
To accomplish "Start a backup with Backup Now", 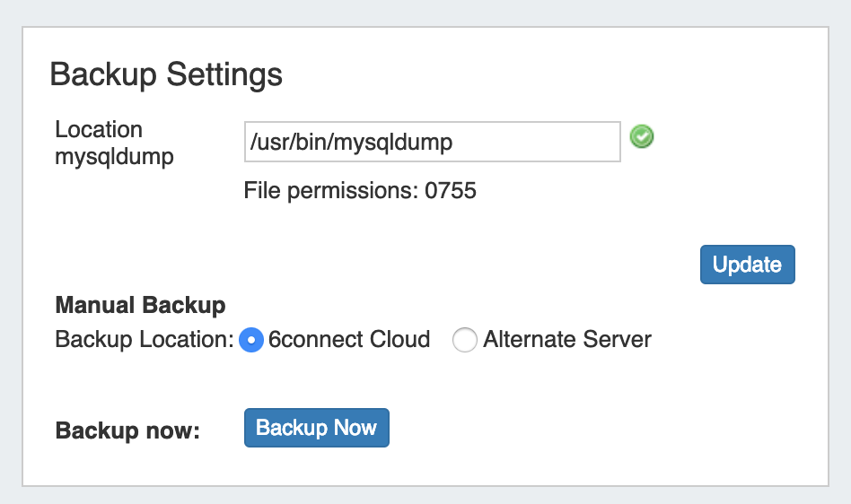I will click(316, 428).
